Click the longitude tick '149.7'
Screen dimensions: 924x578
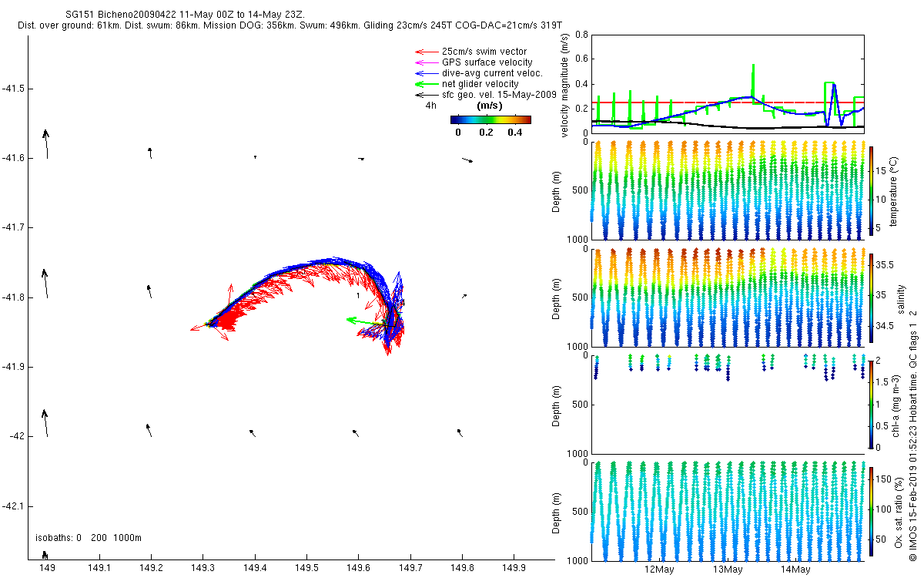pos(410,568)
